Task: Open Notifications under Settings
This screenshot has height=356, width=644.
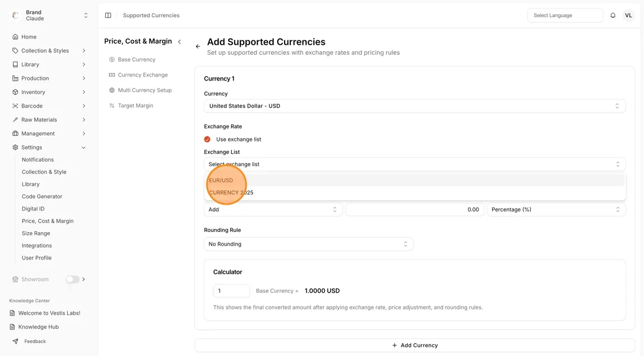Action: point(38,160)
